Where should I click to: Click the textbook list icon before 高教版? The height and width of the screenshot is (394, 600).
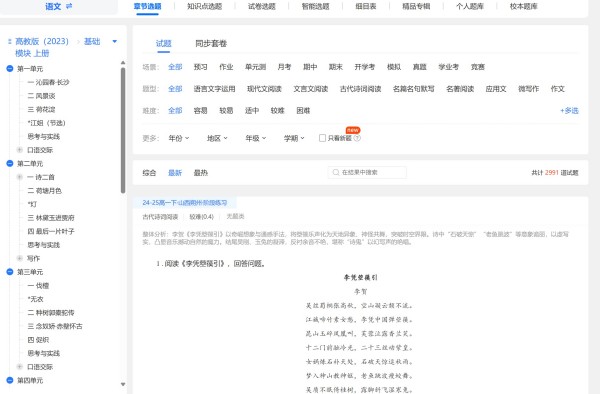pos(10,41)
